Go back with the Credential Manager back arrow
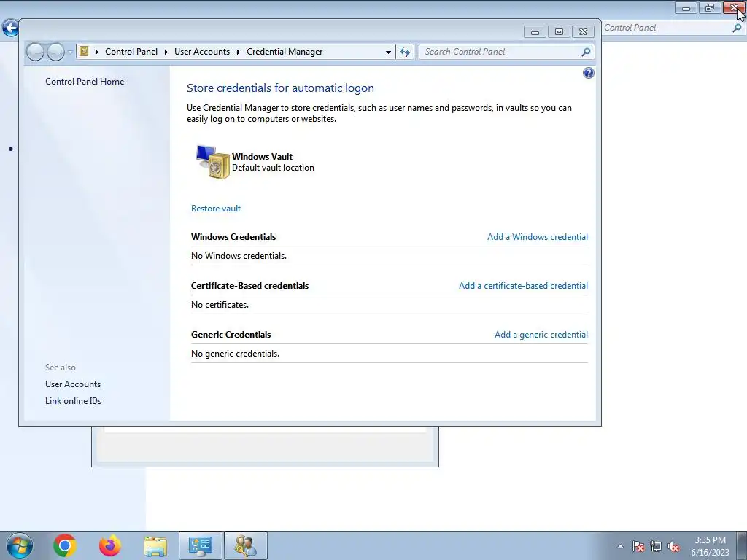This screenshot has height=560, width=747. [x=35, y=52]
